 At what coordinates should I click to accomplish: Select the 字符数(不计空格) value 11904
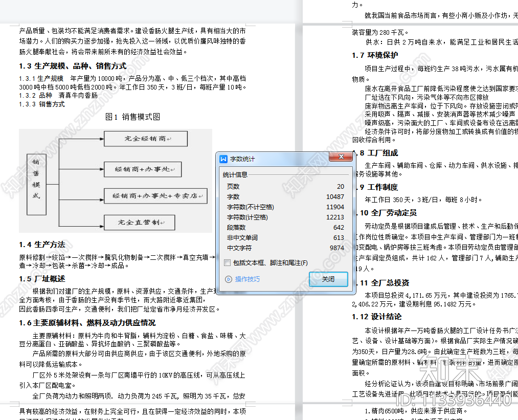point(335,207)
